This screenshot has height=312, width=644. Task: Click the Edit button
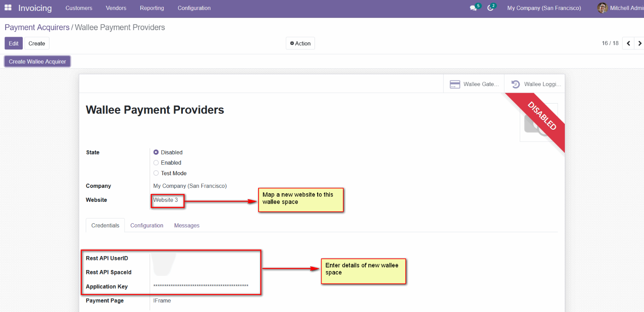point(14,43)
